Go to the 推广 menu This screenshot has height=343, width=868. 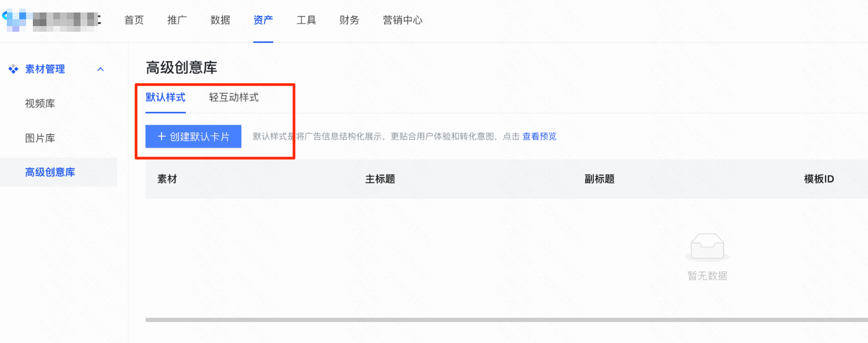[177, 20]
